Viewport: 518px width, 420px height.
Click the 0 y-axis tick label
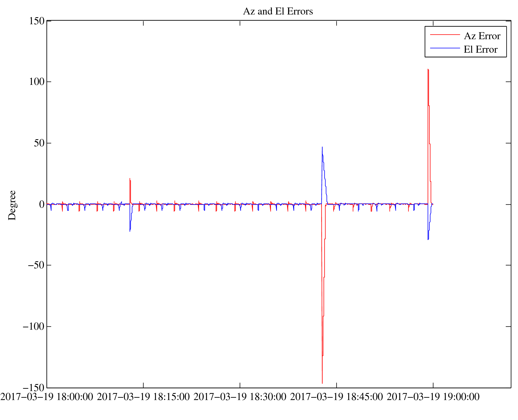(42, 204)
